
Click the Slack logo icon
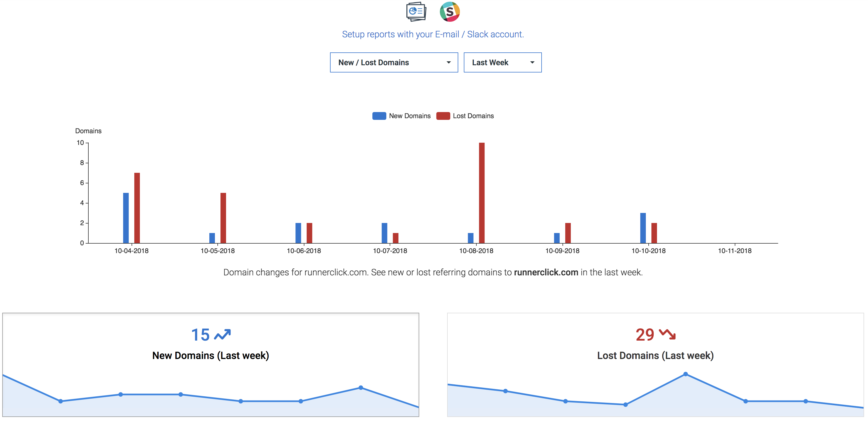pos(450,12)
